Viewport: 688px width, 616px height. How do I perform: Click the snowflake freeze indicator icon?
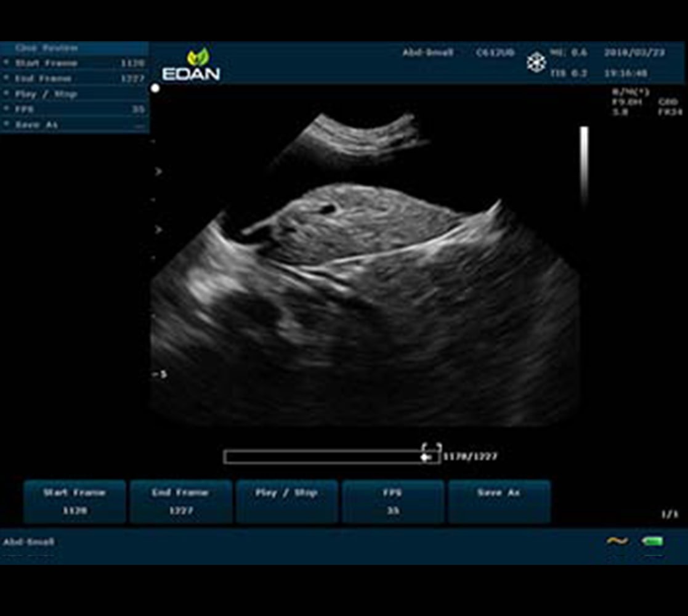point(538,62)
